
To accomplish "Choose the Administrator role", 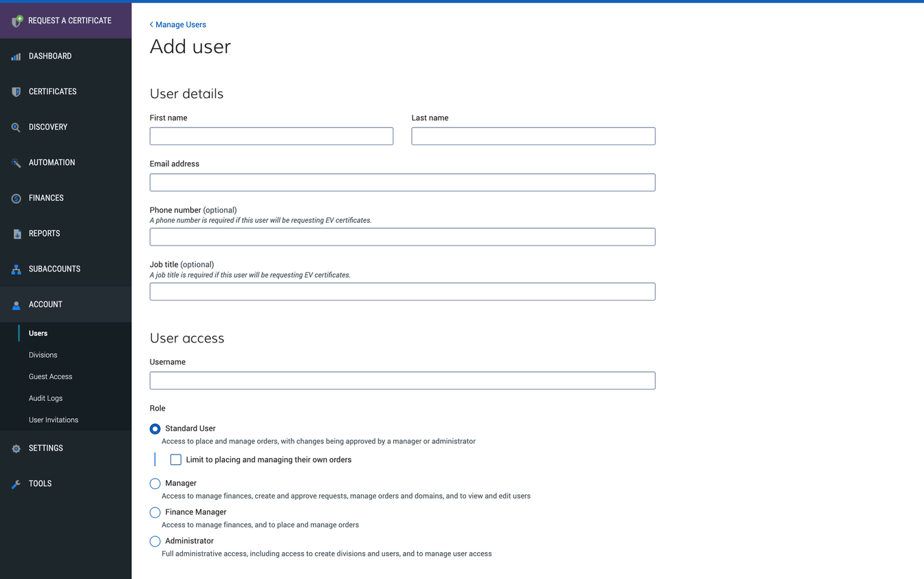I will (x=155, y=541).
